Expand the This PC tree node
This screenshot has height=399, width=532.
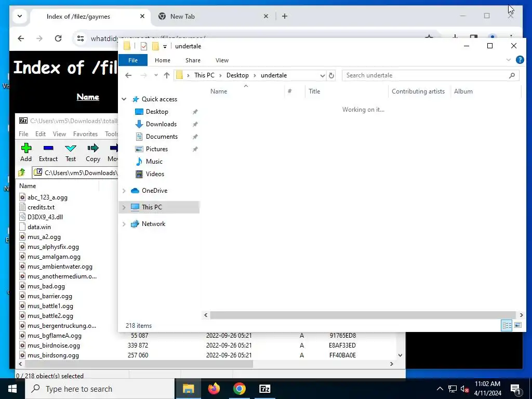124,207
